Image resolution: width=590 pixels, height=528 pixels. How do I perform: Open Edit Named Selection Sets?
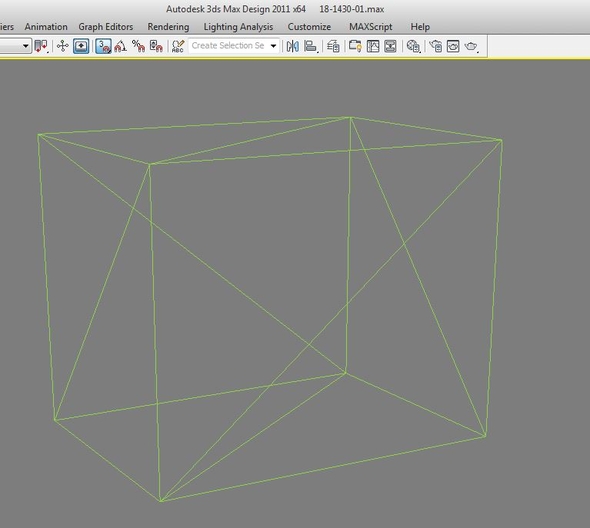pos(178,46)
